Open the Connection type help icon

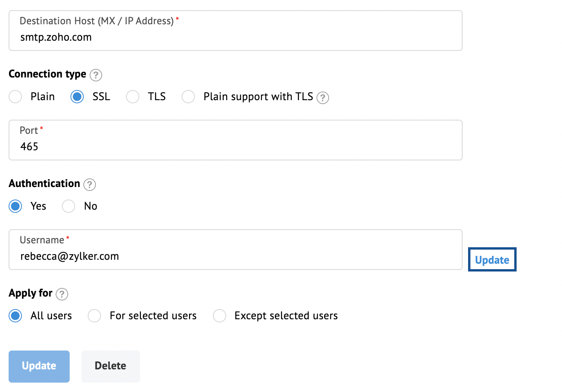(96, 75)
